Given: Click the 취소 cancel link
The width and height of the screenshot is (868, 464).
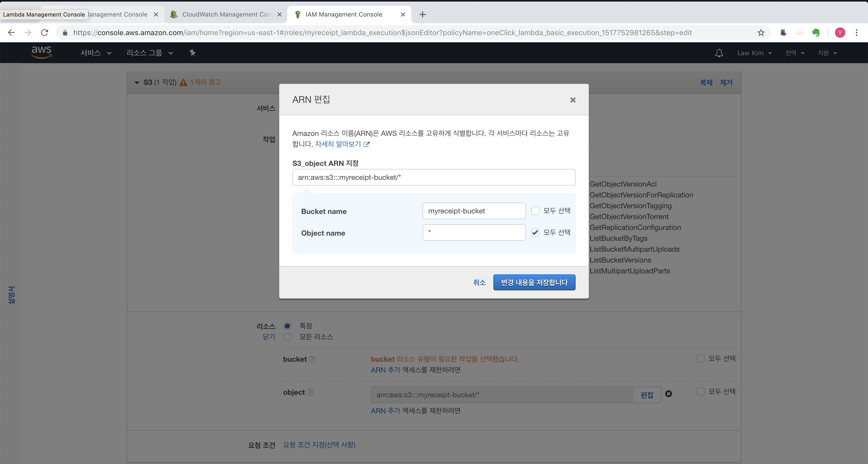Looking at the screenshot, I should (x=479, y=282).
